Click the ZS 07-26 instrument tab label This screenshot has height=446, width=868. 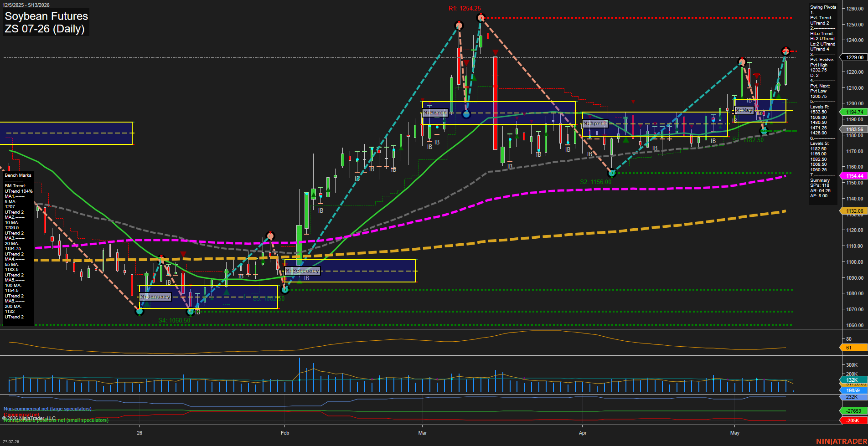coord(11,442)
